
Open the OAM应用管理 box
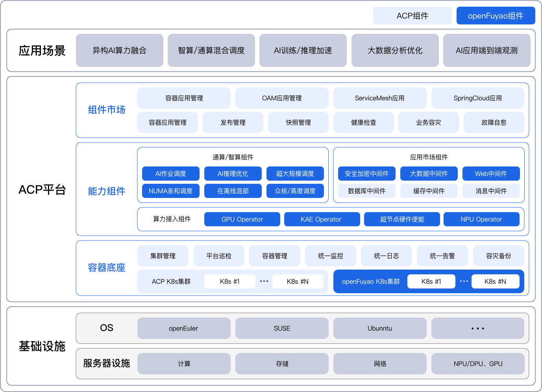pyautogui.click(x=282, y=98)
